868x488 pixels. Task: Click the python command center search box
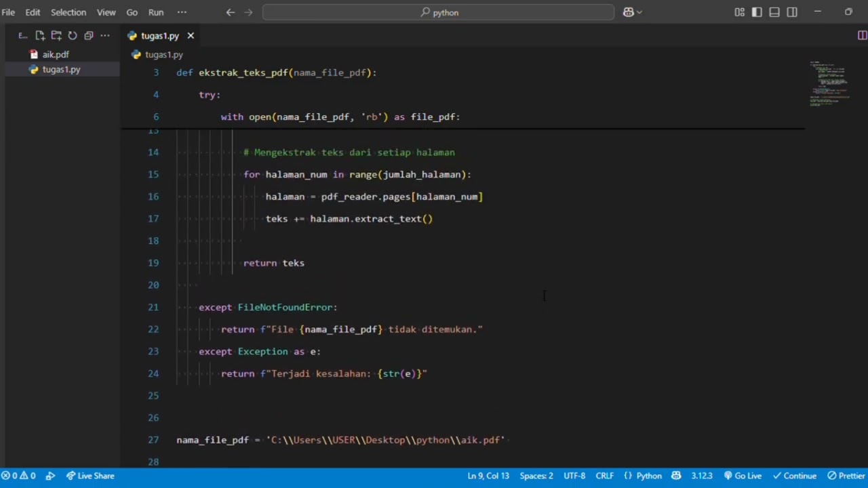click(438, 12)
